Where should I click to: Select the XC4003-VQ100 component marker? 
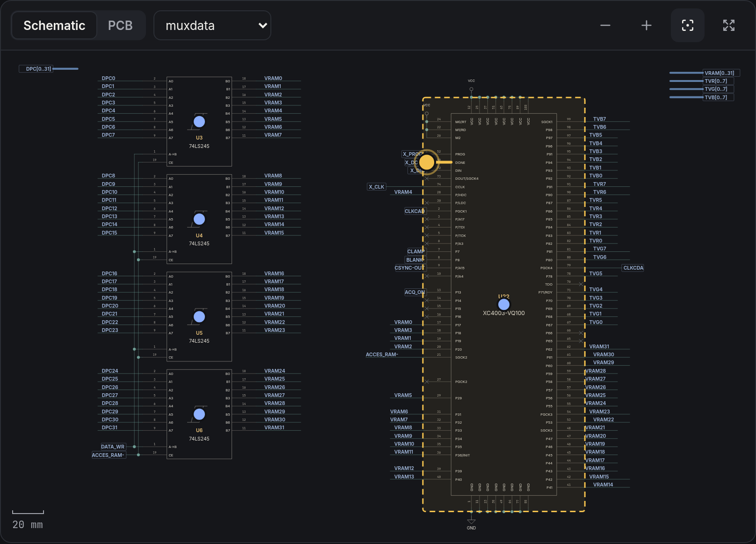[504, 305]
